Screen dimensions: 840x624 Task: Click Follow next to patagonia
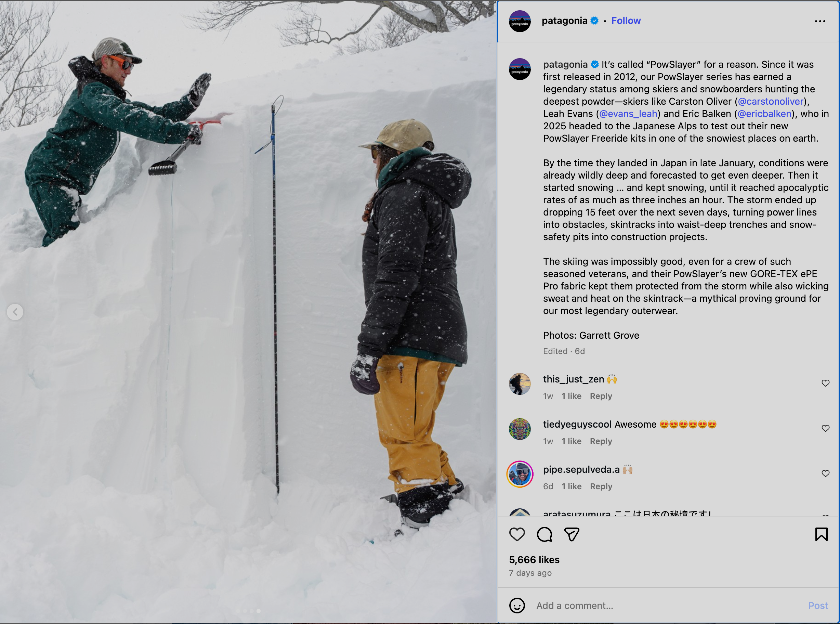626,21
